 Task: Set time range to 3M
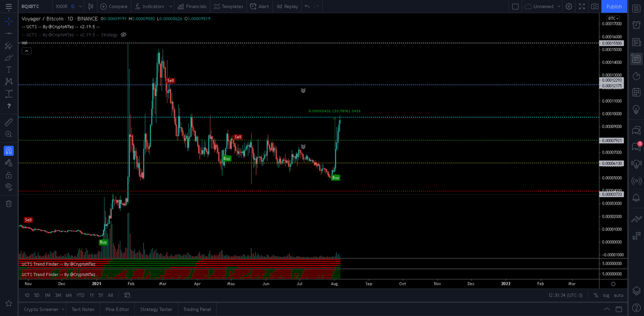(58, 295)
